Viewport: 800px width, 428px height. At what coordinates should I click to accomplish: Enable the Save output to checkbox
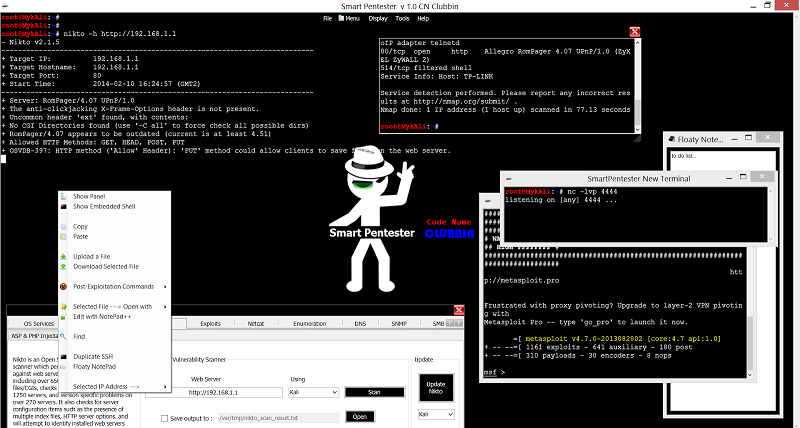[164, 418]
